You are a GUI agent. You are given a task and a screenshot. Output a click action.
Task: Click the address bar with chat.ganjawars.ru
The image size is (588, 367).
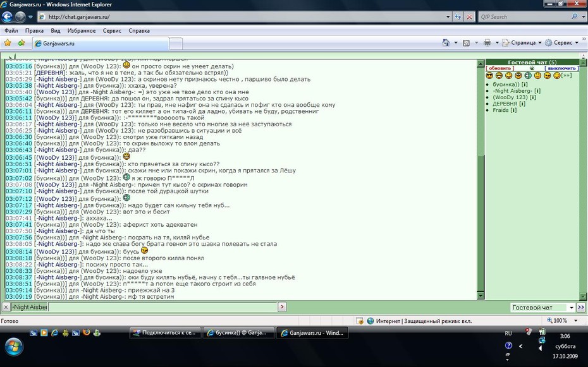click(x=241, y=17)
